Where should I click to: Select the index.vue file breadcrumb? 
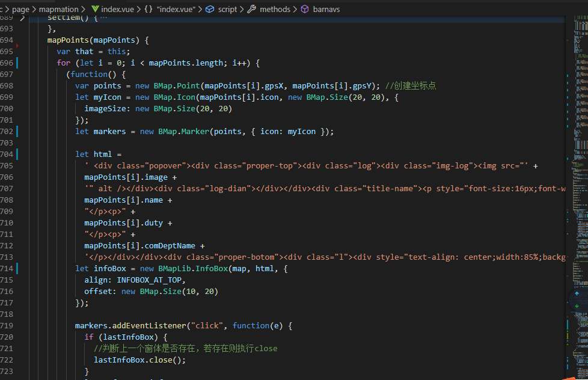pyautogui.click(x=117, y=9)
